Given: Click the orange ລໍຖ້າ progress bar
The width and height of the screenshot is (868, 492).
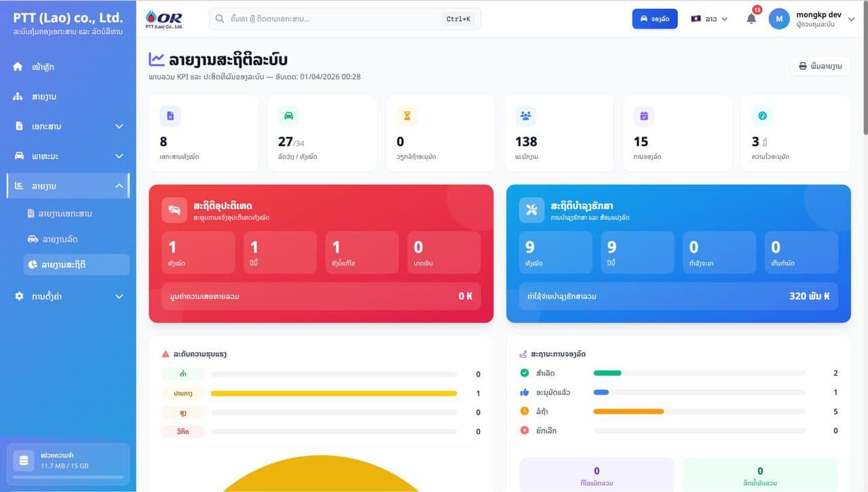Looking at the screenshot, I should (x=628, y=411).
